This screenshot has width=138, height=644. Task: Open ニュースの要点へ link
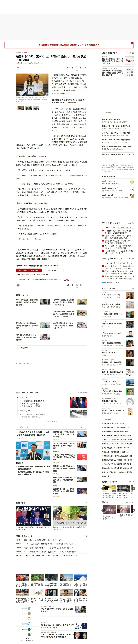82,393
